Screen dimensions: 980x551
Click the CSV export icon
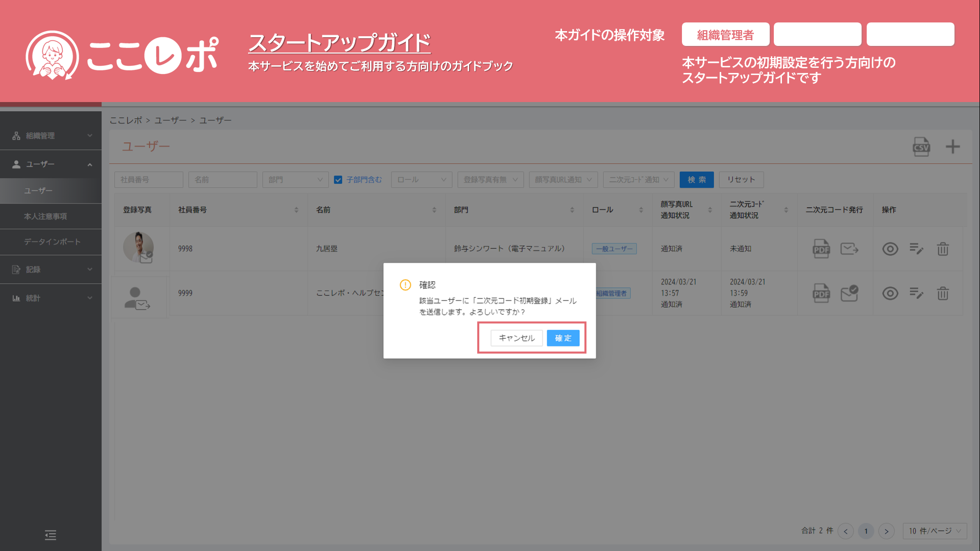(x=921, y=147)
